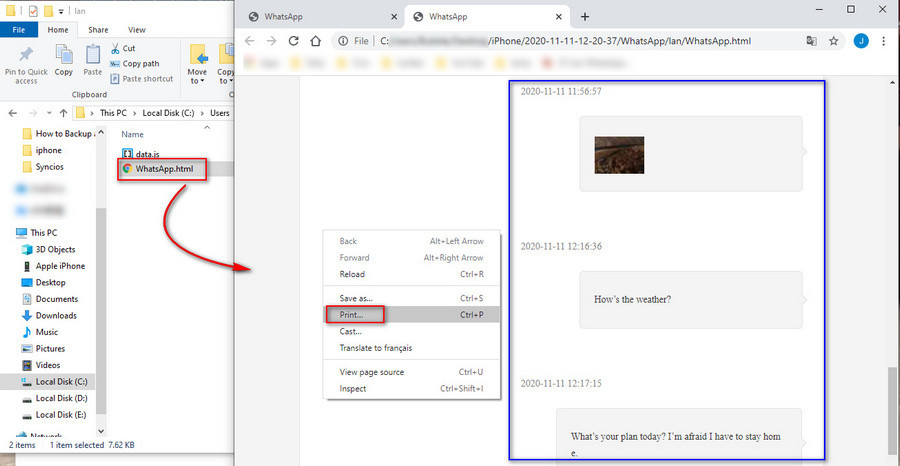Click the Chrome back arrow
This screenshot has width=900, height=466.
click(249, 41)
